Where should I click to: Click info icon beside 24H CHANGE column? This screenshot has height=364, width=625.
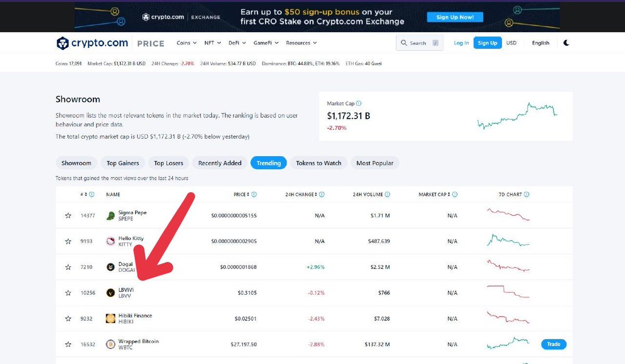point(321,194)
